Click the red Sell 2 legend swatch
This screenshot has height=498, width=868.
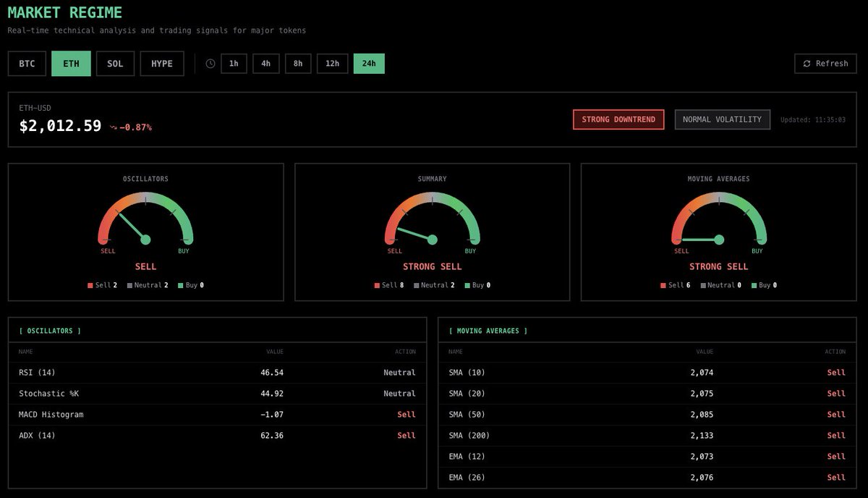point(90,286)
